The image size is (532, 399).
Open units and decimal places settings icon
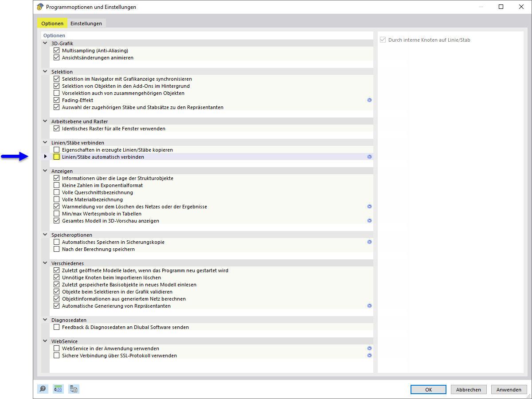58,389
